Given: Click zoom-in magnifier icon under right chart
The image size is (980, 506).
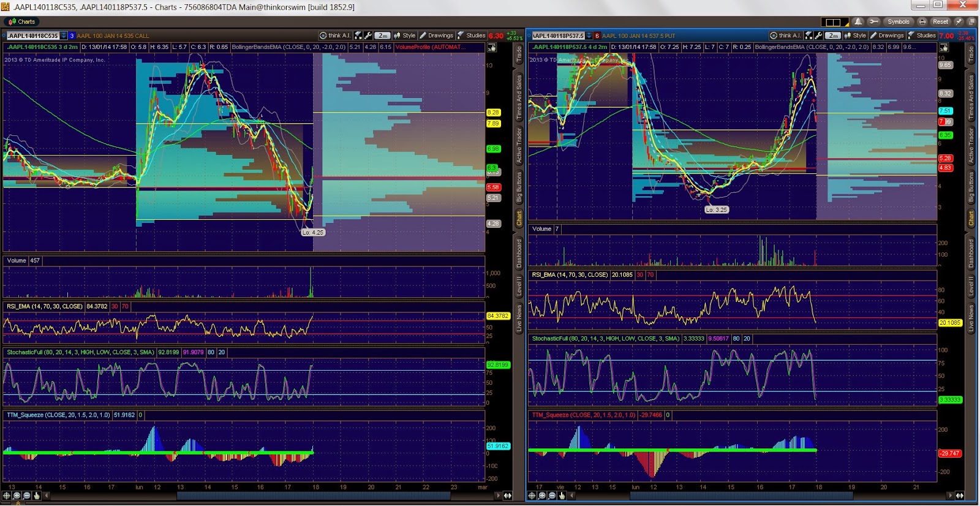Looking at the screenshot, I should pos(541,496).
